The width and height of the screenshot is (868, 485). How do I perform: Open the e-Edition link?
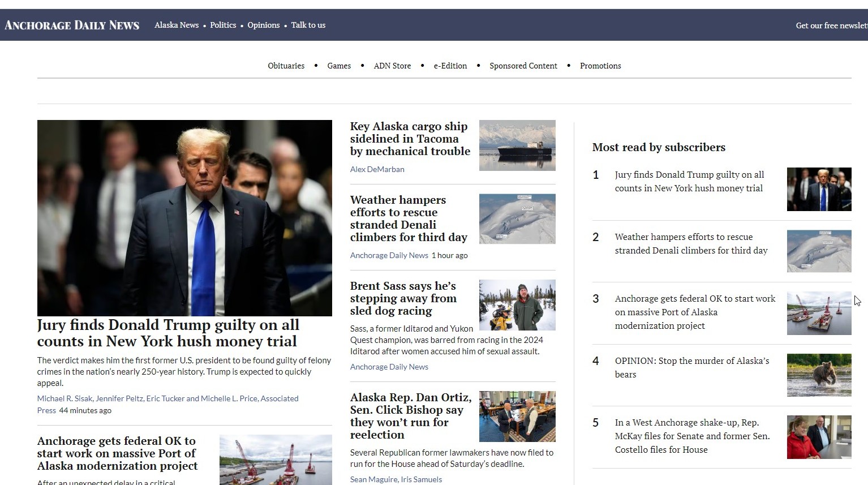pyautogui.click(x=450, y=66)
